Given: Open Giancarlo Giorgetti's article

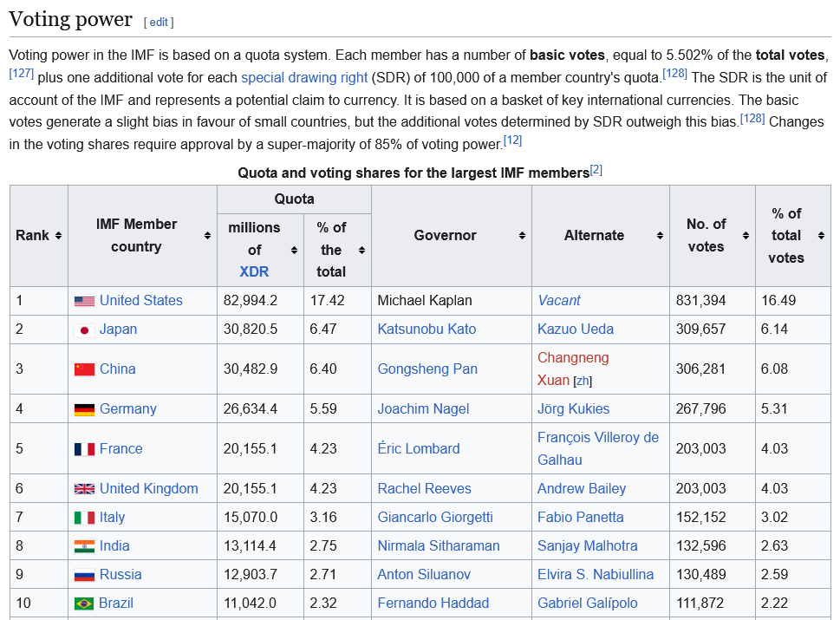Looking at the screenshot, I should tap(435, 517).
